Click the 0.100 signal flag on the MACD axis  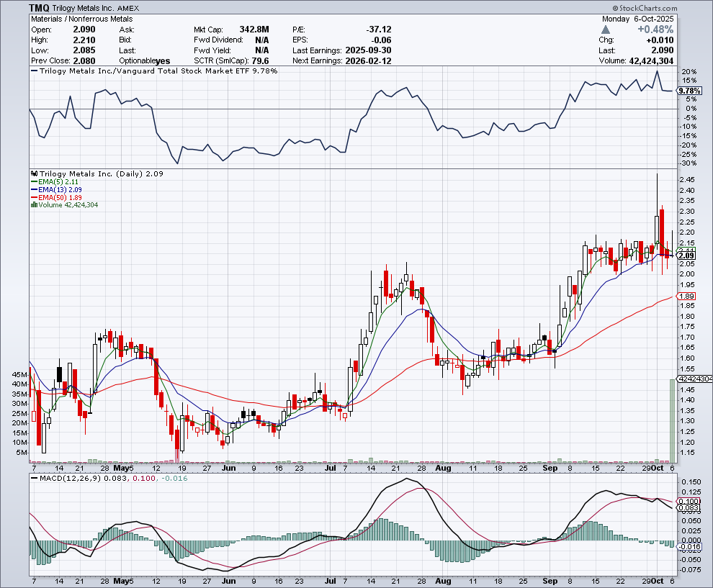[x=689, y=501]
